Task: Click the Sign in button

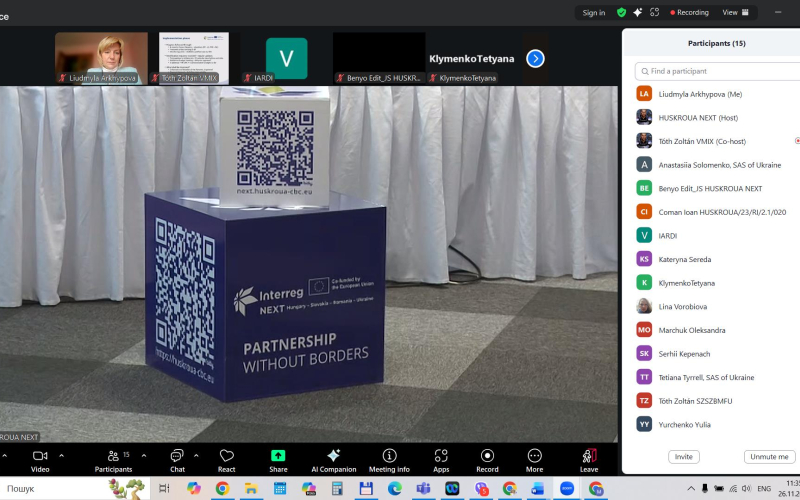Action: click(x=594, y=13)
